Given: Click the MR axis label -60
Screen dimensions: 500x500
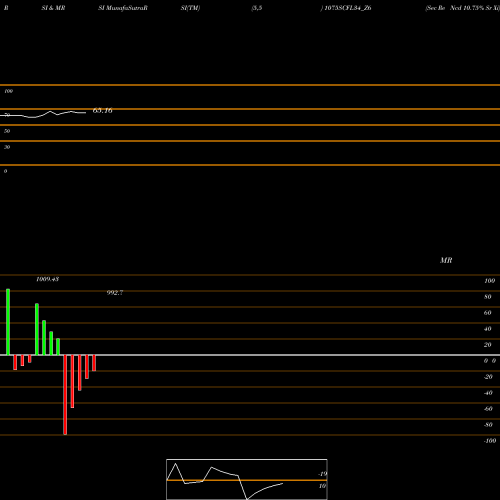Looking at the screenshot, I should 488,409.
